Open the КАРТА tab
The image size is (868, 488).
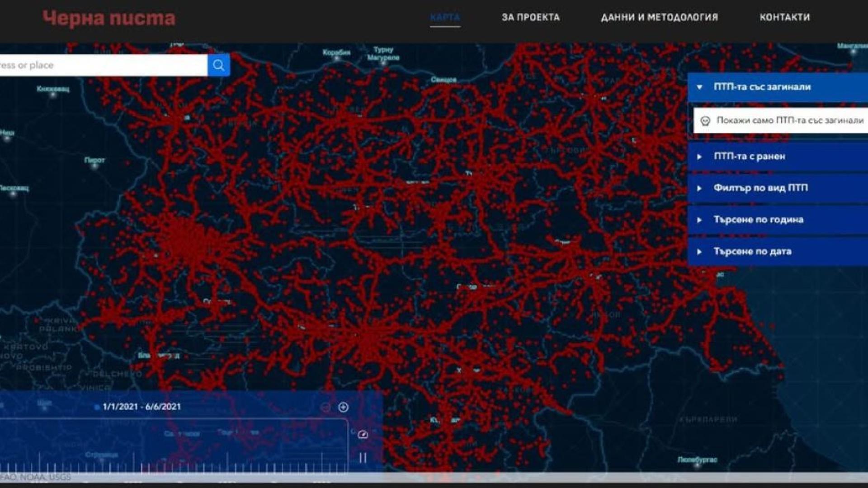pos(445,17)
